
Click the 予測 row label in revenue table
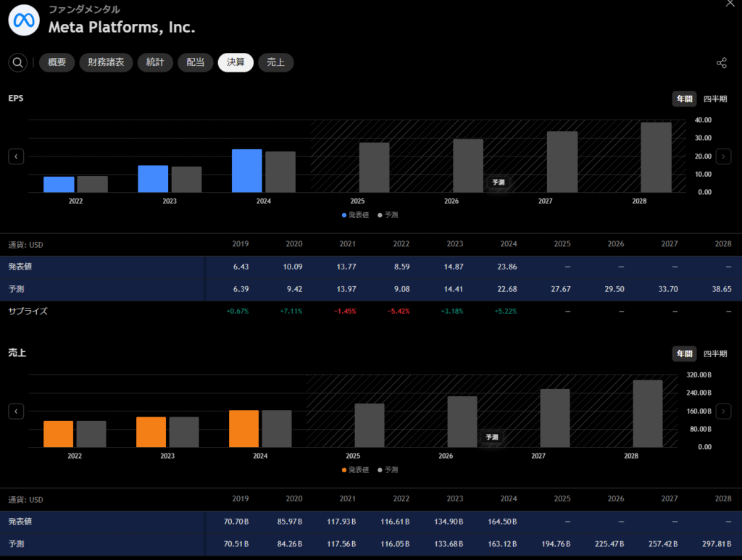(16, 544)
